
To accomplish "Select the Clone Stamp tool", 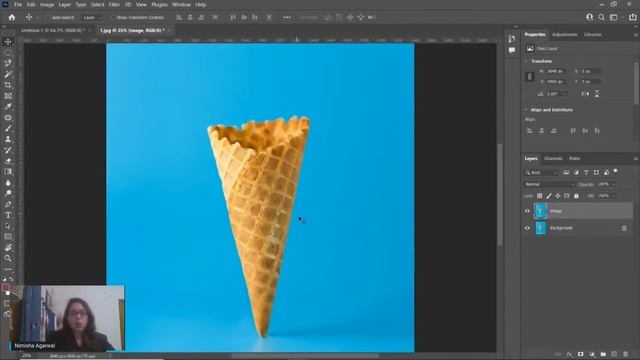I will pyautogui.click(x=8, y=139).
